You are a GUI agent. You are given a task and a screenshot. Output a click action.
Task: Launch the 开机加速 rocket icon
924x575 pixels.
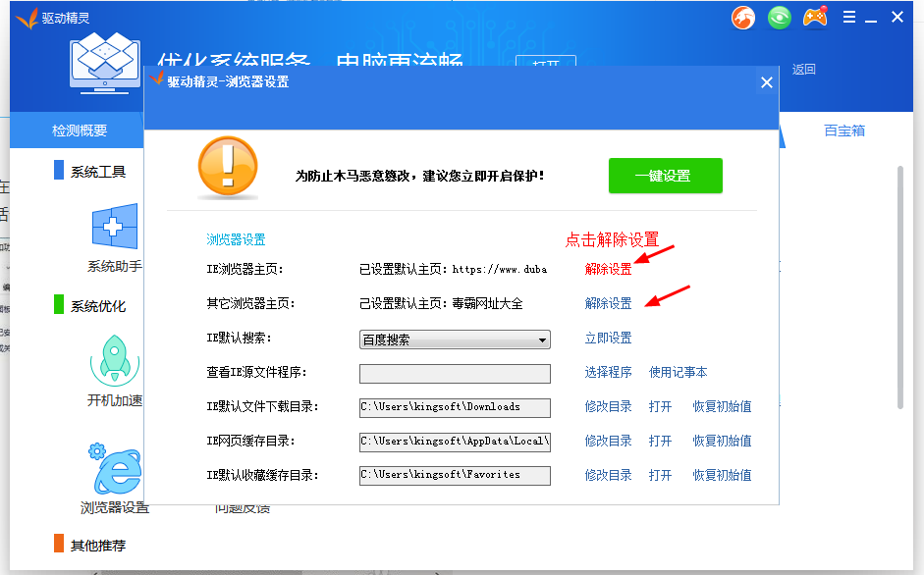click(115, 360)
